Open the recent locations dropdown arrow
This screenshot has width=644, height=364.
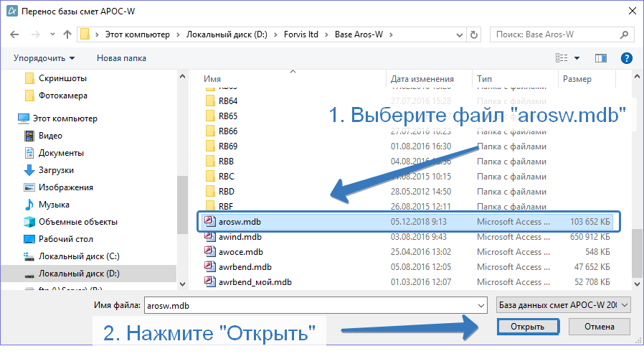coord(52,34)
